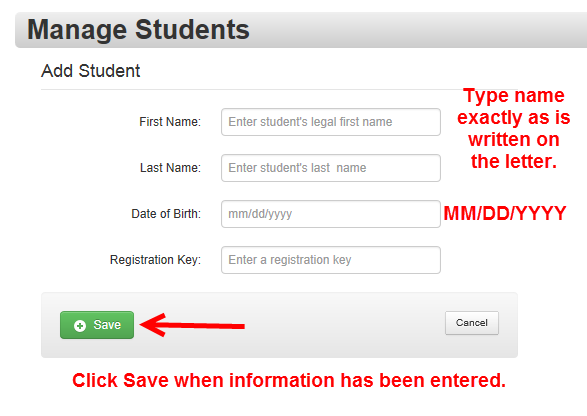Viewport: 587px width, 416px height.
Task: Click the red "Type name exactly" note
Action: (514, 128)
